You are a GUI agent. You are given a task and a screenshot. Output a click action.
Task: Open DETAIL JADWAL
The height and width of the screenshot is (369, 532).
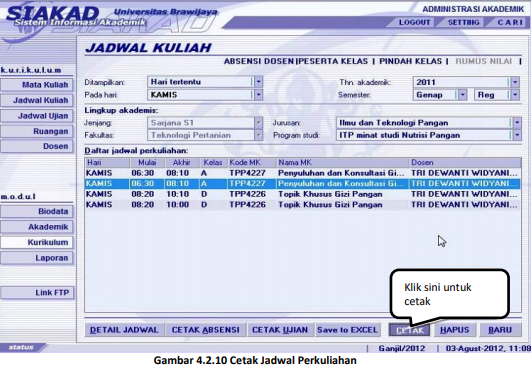point(124,330)
